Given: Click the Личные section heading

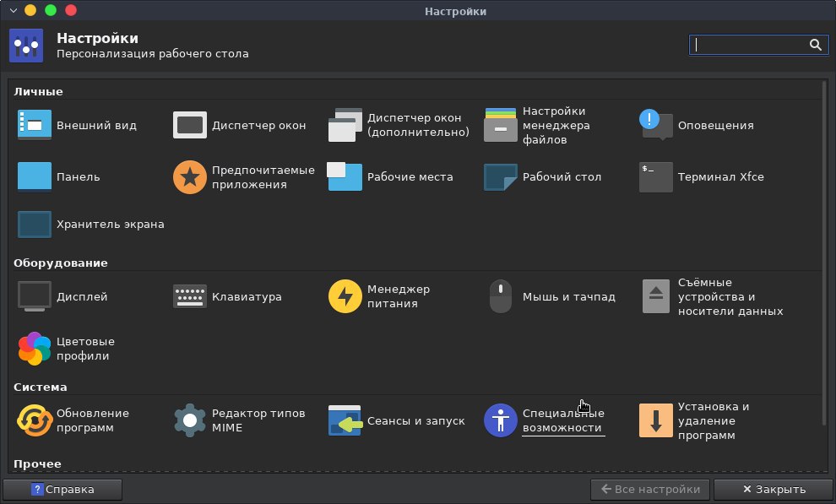Looking at the screenshot, I should pos(38,92).
